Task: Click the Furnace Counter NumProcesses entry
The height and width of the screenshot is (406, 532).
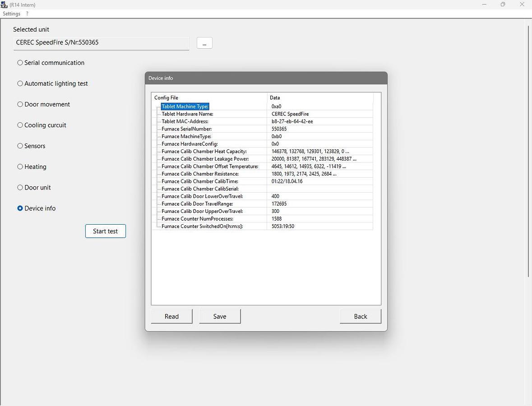Action: click(x=197, y=219)
